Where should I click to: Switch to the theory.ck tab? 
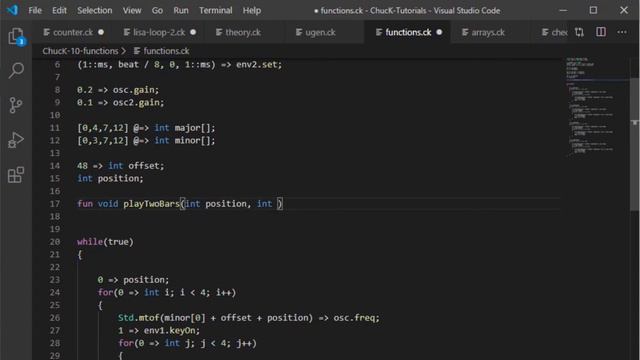(x=243, y=32)
